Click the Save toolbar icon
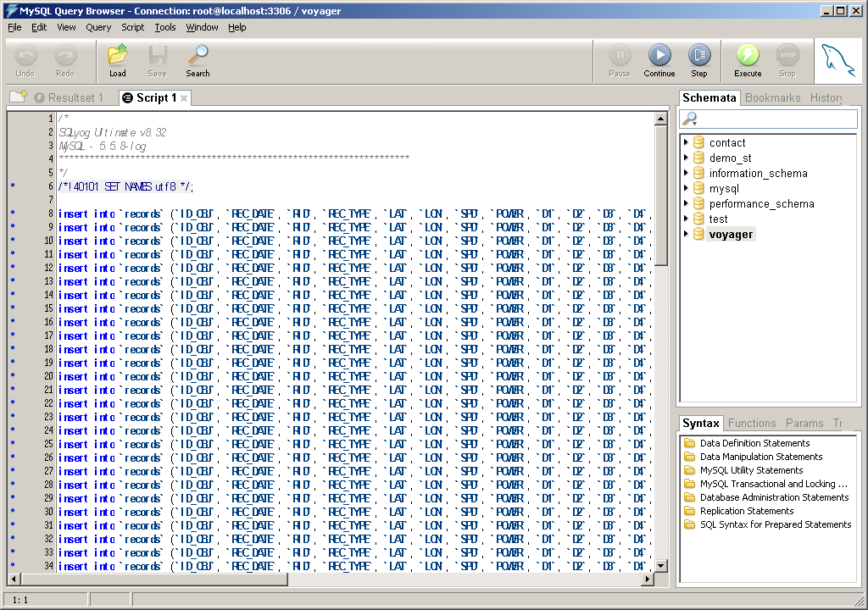 coord(157,55)
